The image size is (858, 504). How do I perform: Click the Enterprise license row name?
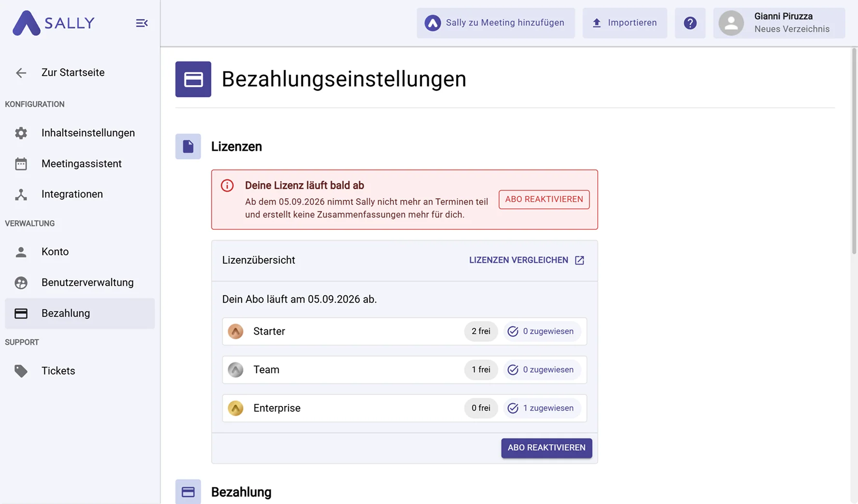click(277, 408)
